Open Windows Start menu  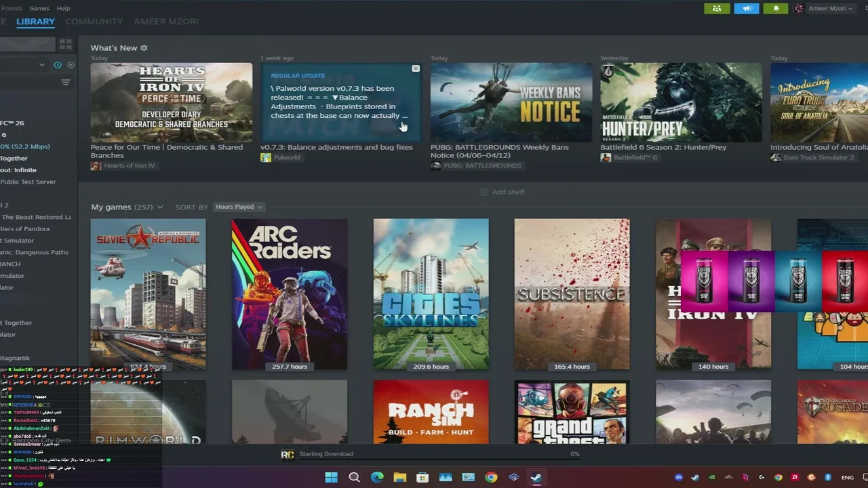331,477
